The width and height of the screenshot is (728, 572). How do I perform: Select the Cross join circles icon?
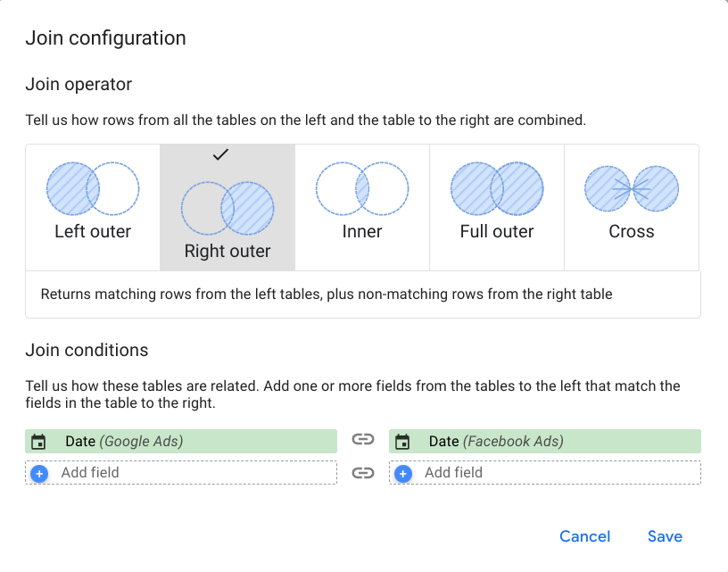point(632,188)
